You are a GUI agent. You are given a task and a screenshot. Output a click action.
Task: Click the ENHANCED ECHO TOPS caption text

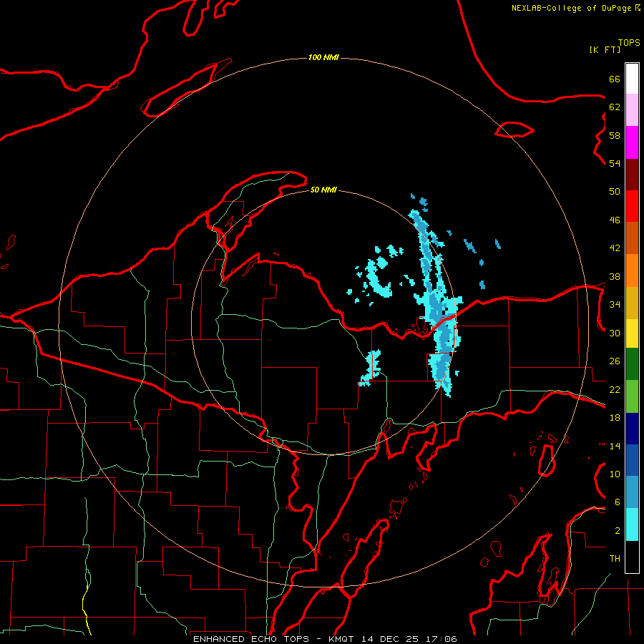pos(251,639)
